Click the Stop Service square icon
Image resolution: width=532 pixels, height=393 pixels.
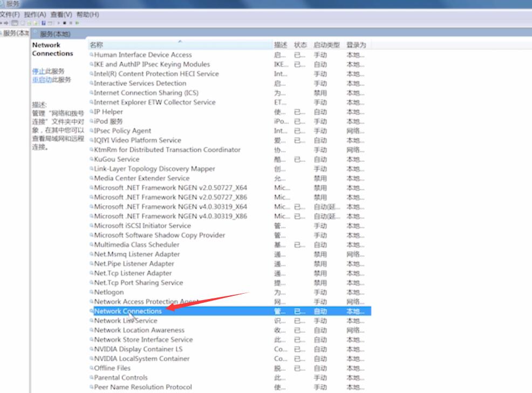pos(64,23)
